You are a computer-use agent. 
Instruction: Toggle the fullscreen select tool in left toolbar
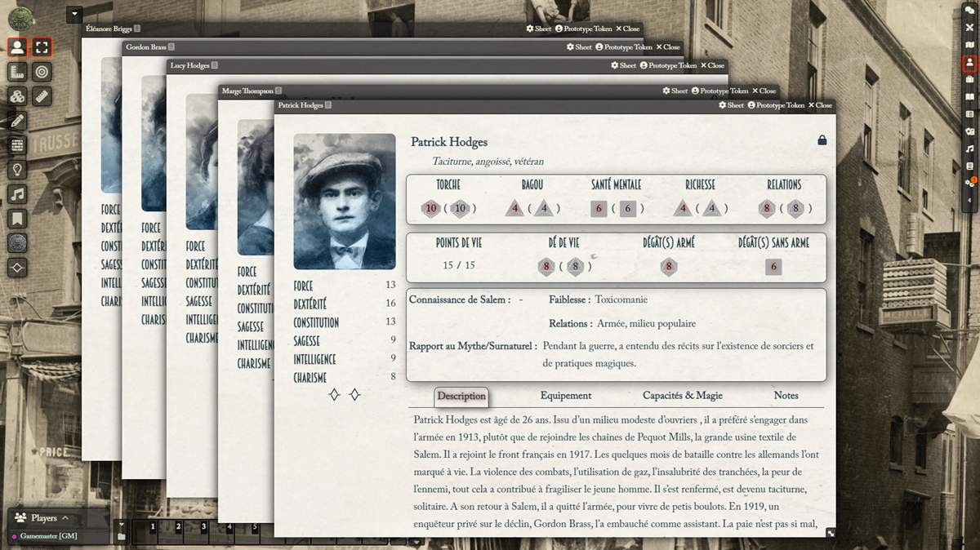coord(42,47)
